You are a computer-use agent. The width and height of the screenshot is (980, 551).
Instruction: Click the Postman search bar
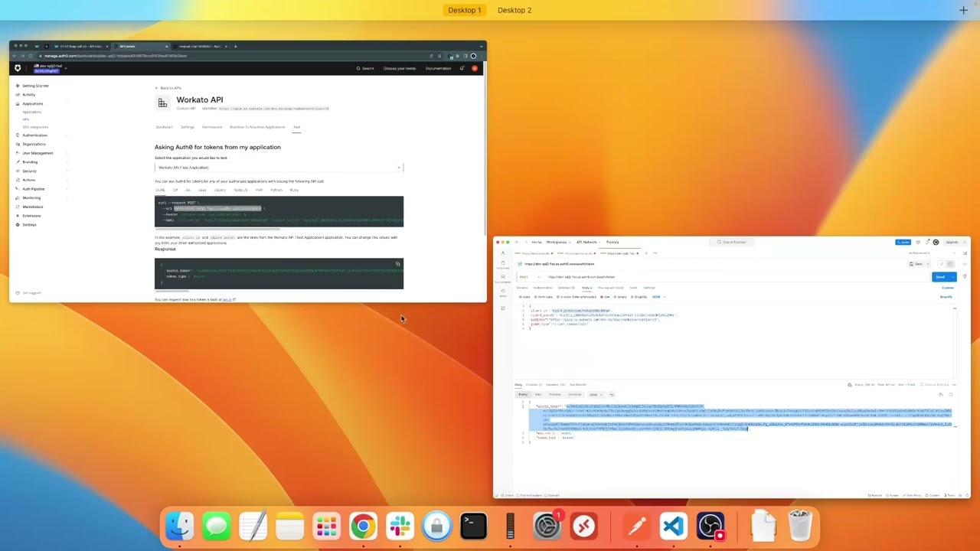(x=732, y=242)
